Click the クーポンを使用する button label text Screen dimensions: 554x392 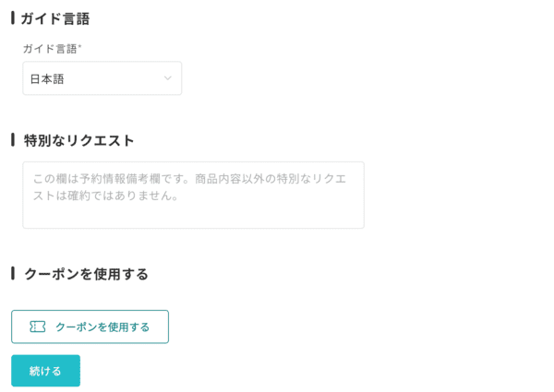click(102, 327)
